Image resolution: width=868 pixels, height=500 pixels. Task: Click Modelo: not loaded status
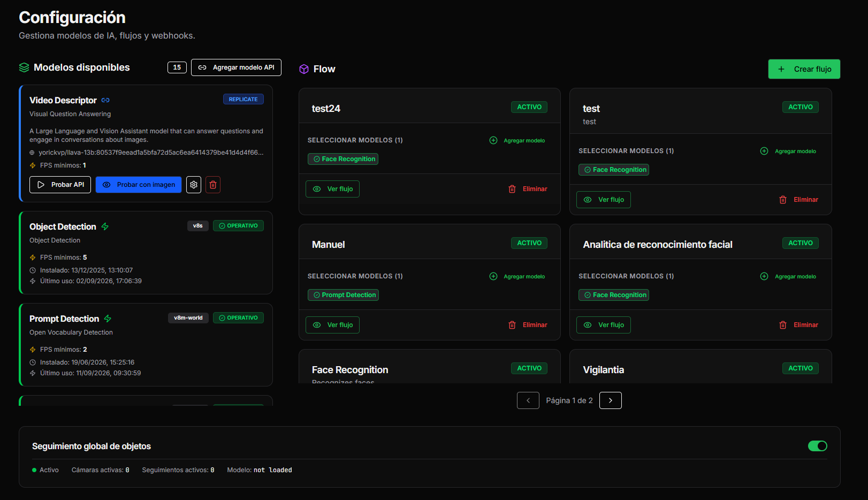pyautogui.click(x=260, y=470)
